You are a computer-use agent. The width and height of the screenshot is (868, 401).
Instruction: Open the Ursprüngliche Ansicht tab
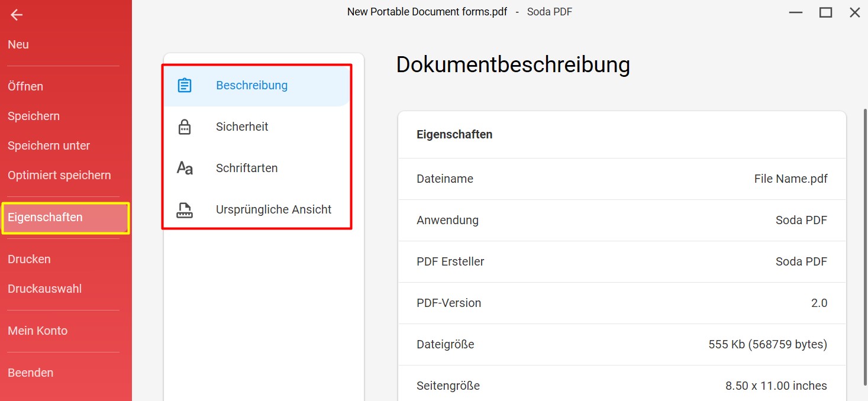tap(257, 209)
